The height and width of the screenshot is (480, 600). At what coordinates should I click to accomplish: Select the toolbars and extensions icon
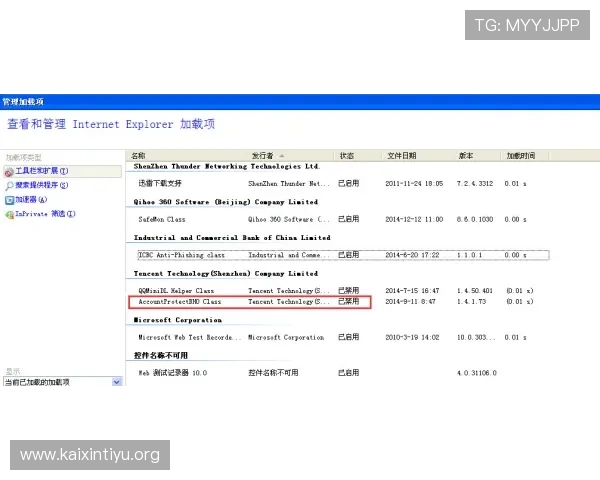click(9, 172)
